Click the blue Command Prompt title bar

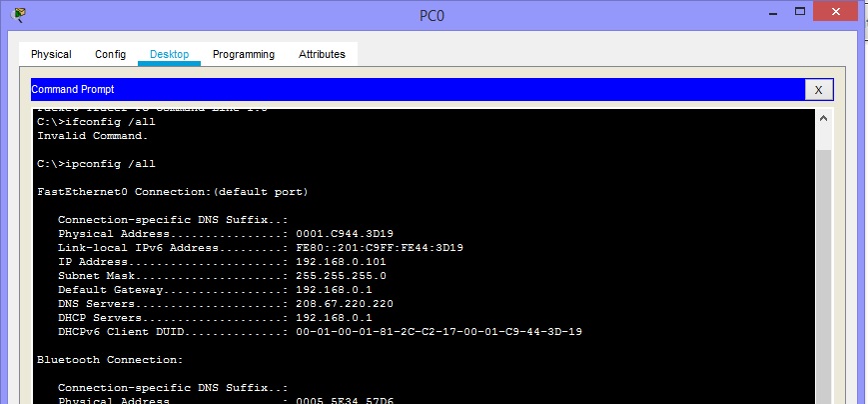click(400, 89)
